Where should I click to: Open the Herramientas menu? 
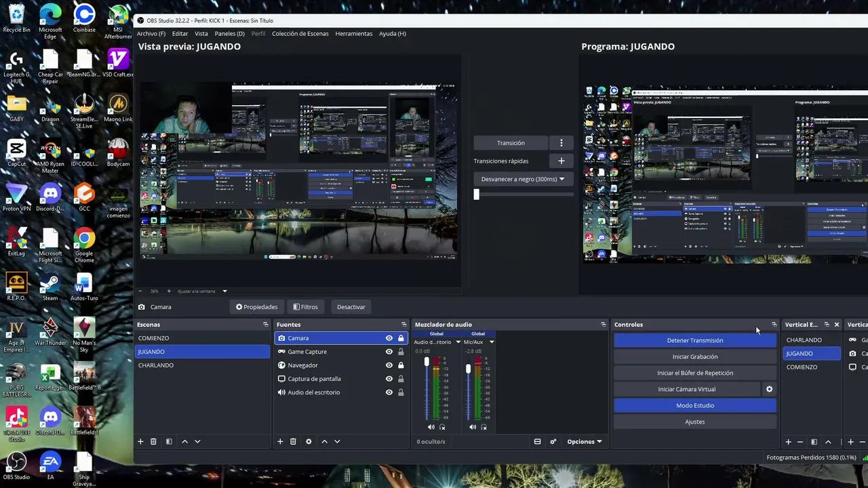[354, 33]
